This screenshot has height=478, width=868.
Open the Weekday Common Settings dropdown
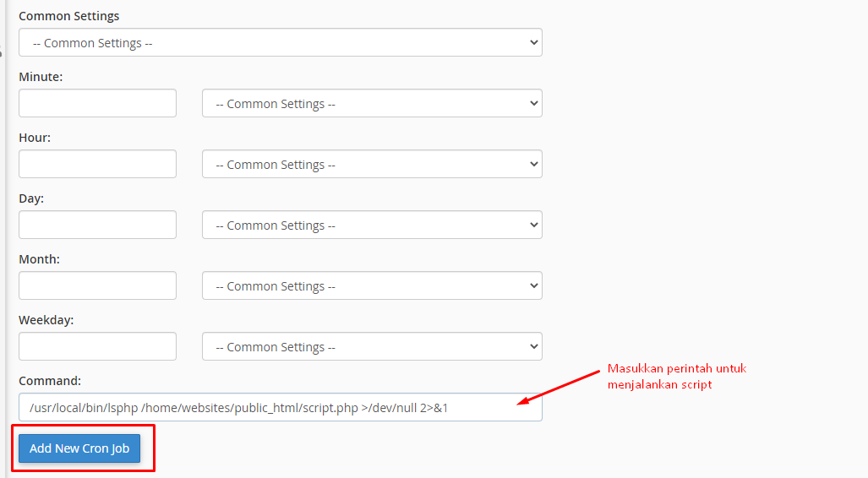point(372,347)
